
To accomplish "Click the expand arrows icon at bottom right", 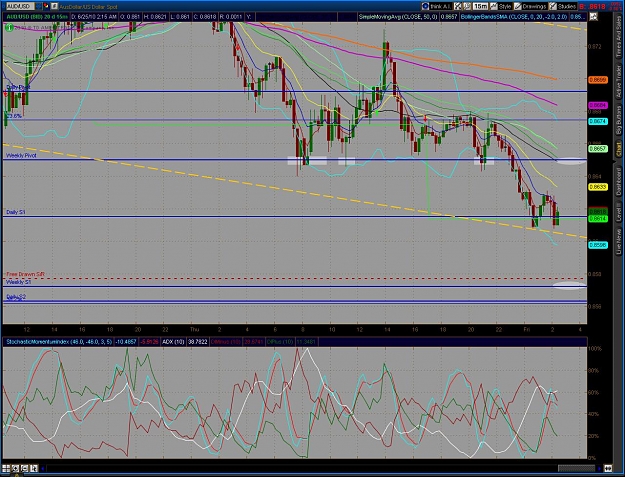I will tap(608, 468).
